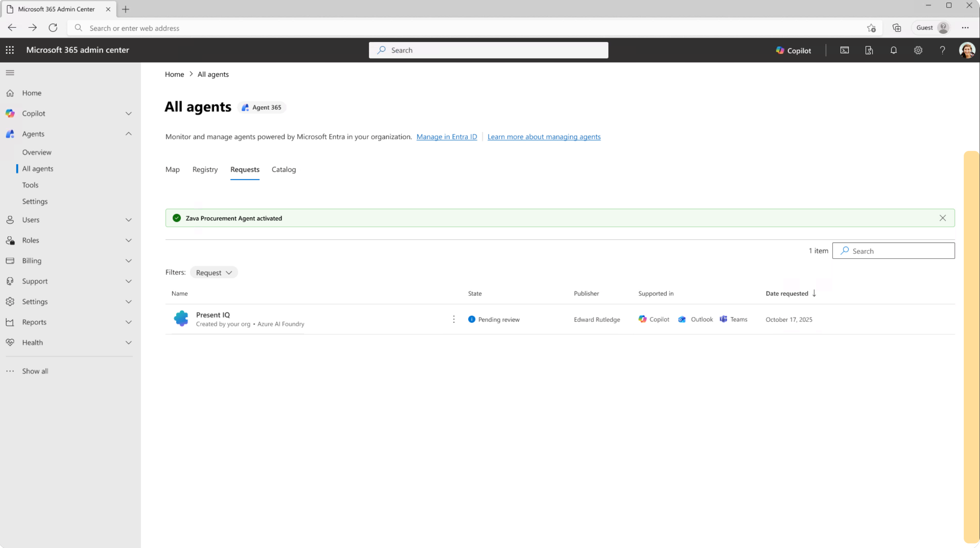This screenshot has width=980, height=548.
Task: Expand the Settings navigation section
Action: tap(129, 302)
